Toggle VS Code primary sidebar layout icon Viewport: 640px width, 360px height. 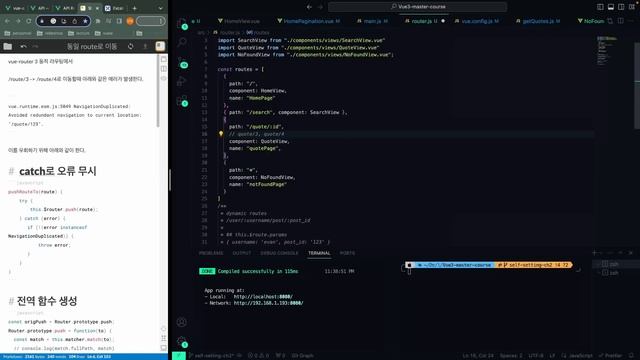click(x=600, y=7)
